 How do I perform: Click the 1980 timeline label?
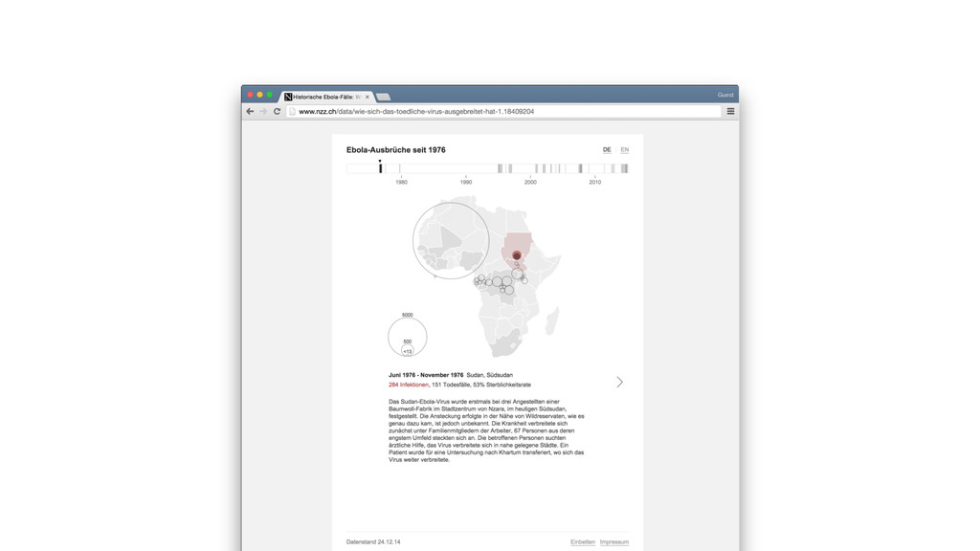(x=401, y=183)
